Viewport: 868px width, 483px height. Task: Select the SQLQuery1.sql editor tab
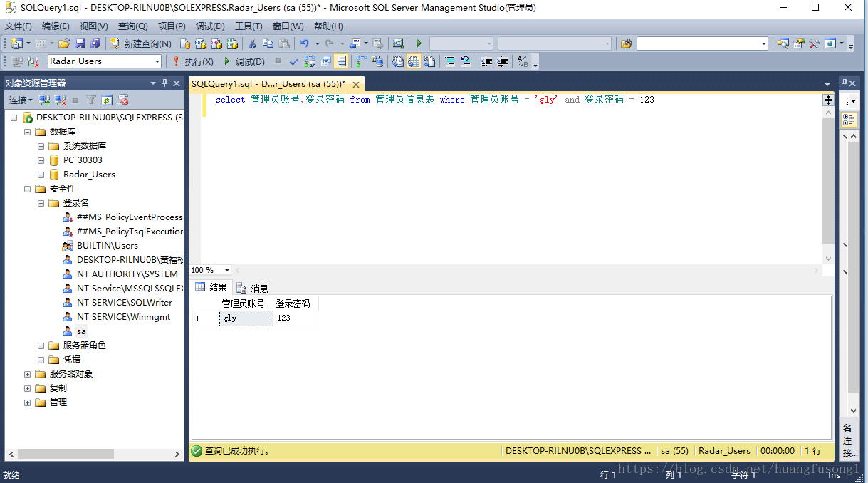pos(268,83)
